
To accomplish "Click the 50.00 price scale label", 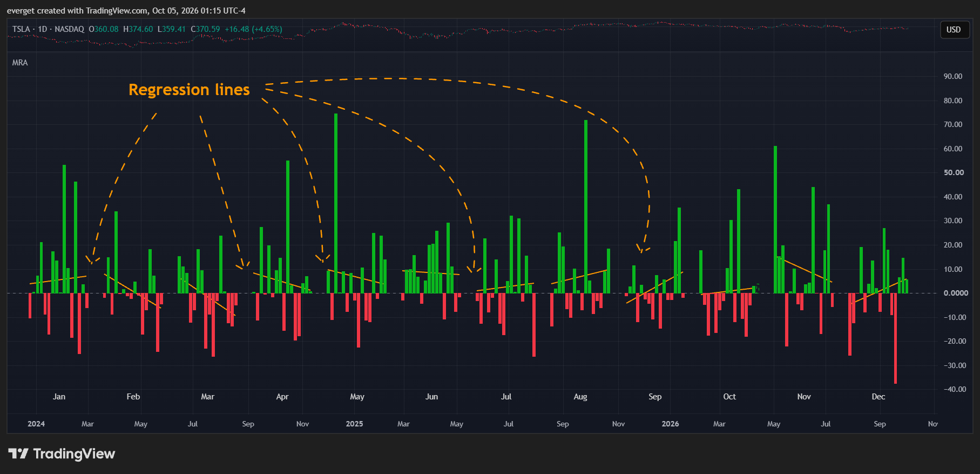I will tap(953, 172).
